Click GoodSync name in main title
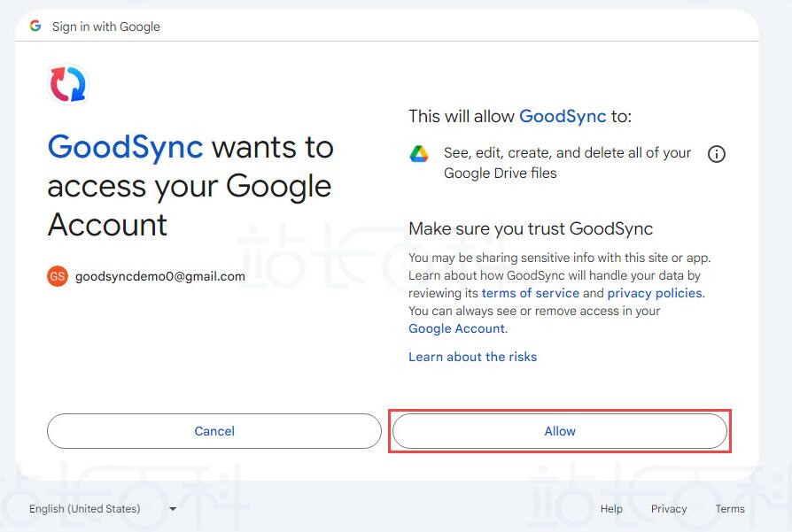Image resolution: width=792 pixels, height=532 pixels. 126,148
